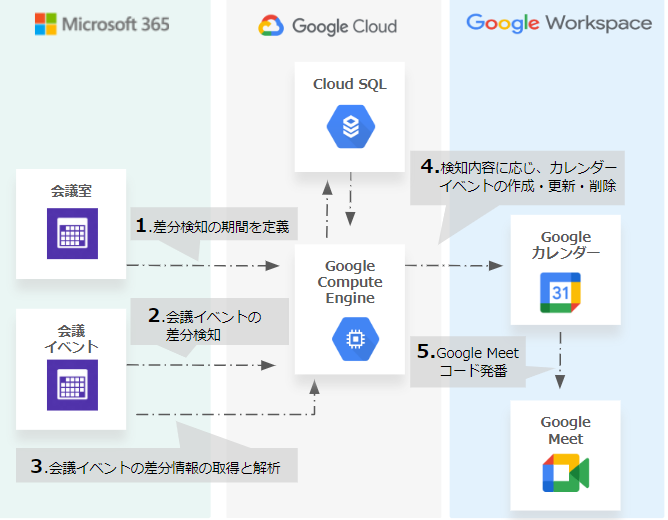The image size is (668, 520).
Task: Click callout 3 差分情報の取得と解析
Action: pyautogui.click(x=157, y=465)
